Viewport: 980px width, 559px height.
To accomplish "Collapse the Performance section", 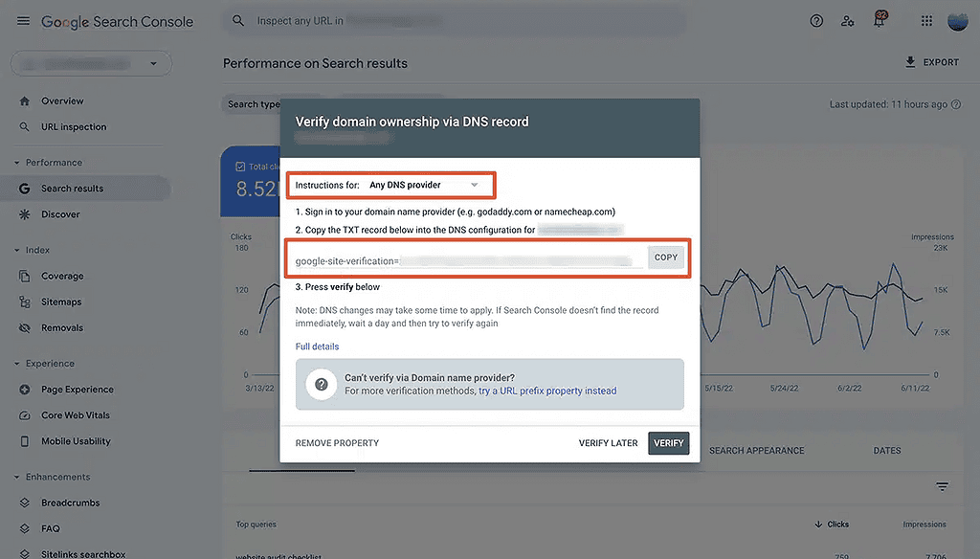I will pyautogui.click(x=17, y=163).
